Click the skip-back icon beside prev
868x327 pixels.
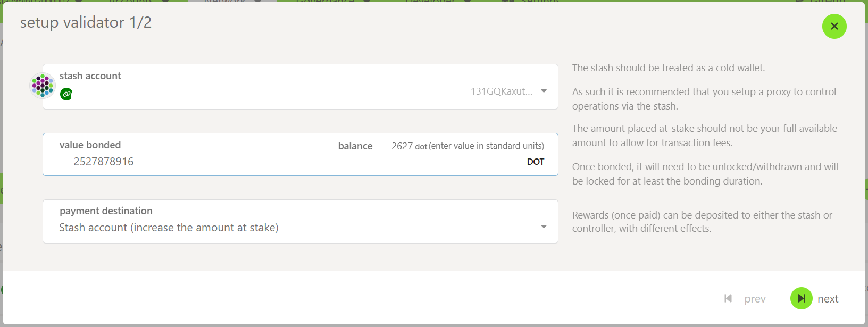tap(728, 298)
